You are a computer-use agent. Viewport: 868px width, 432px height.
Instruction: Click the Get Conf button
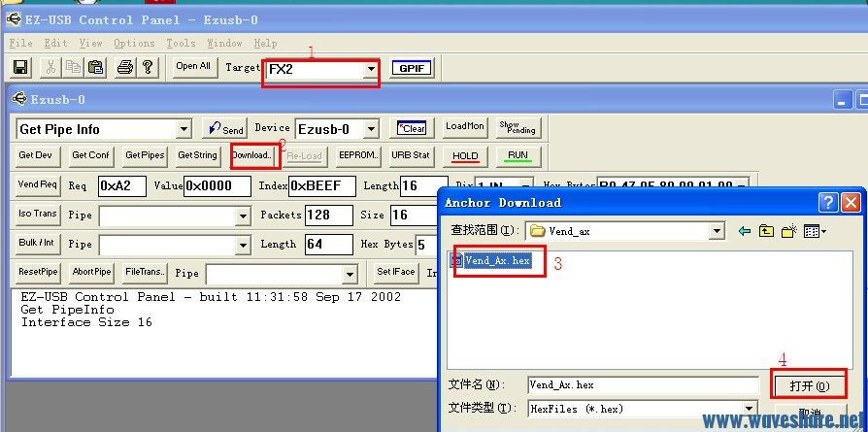[x=90, y=156]
